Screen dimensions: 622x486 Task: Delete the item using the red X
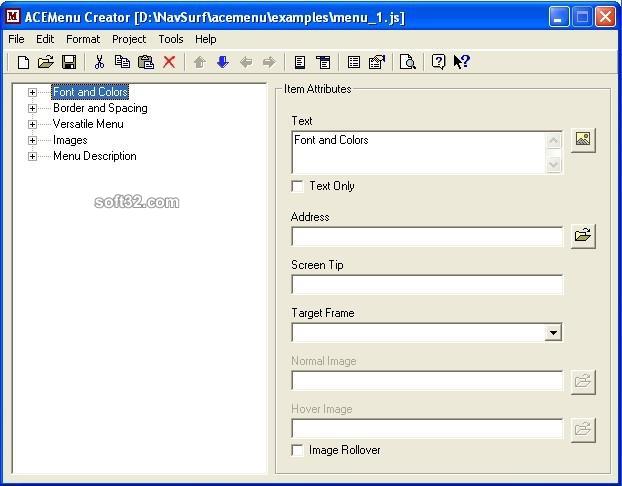coord(169,62)
